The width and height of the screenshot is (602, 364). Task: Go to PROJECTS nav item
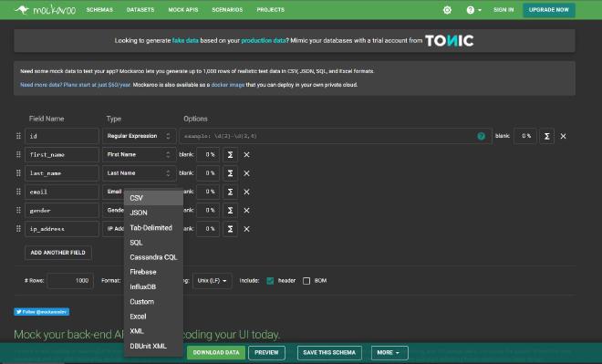(270, 10)
